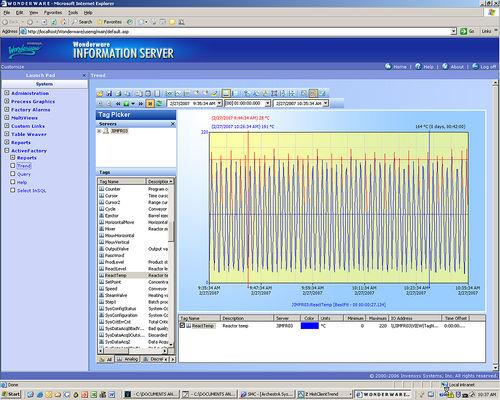
Task: Click the Mixer tag icon
Action: [x=102, y=229]
